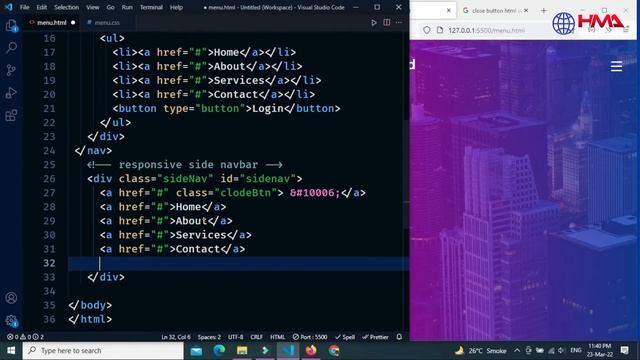Viewport: 640px width, 360px height.
Task: Open weather widget 26°C Smoke
Action: [x=481, y=351]
